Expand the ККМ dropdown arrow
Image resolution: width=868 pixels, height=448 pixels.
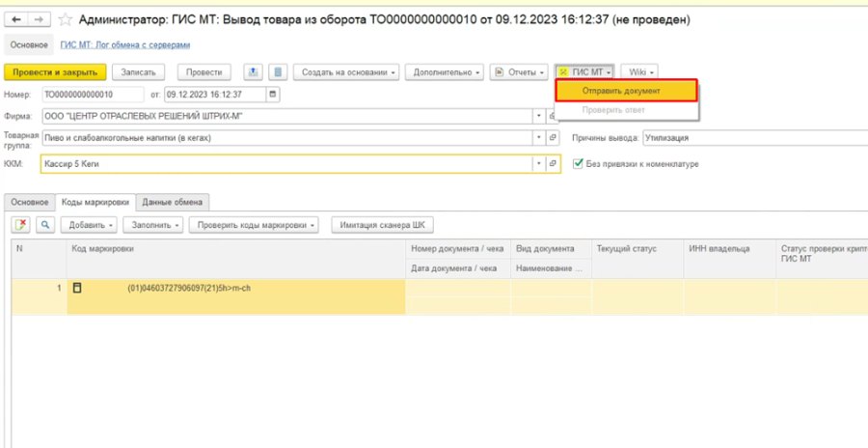[539, 163]
